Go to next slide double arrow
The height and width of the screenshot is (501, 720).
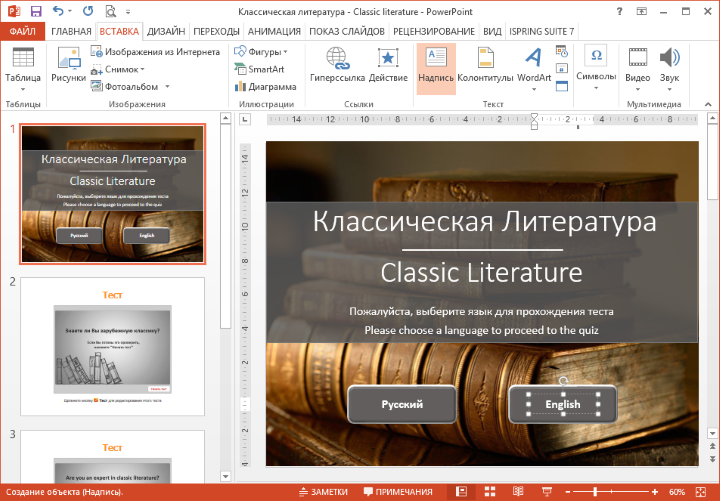coord(712,459)
